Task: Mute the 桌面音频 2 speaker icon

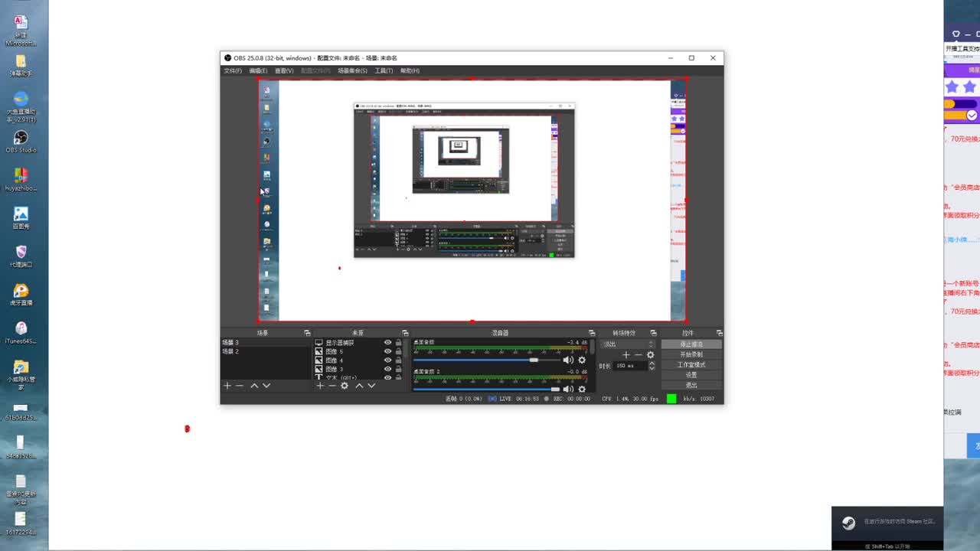Action: tap(568, 389)
